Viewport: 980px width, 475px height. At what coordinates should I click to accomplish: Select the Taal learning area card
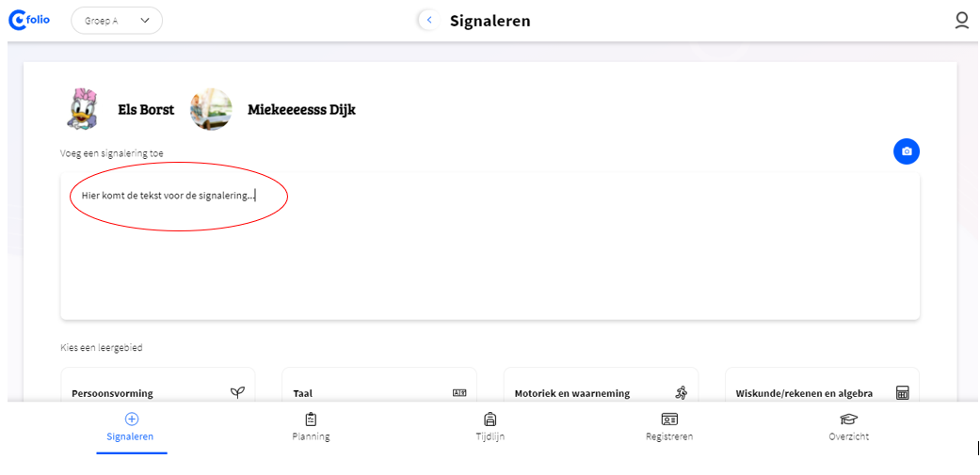coord(379,385)
